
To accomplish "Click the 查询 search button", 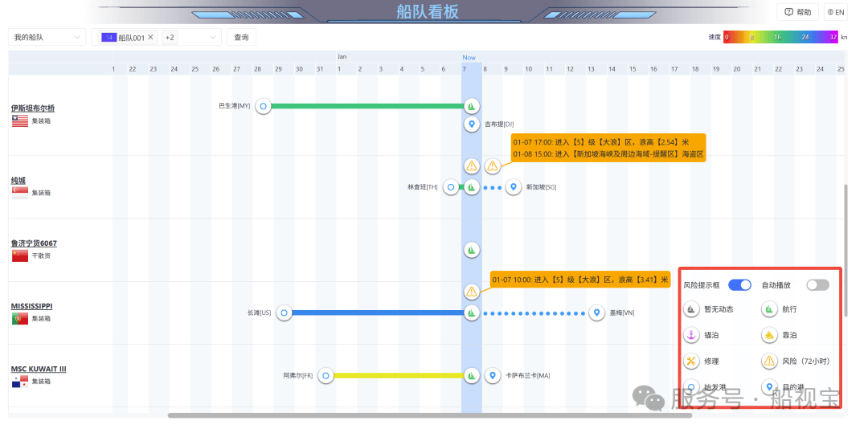I will [x=241, y=37].
